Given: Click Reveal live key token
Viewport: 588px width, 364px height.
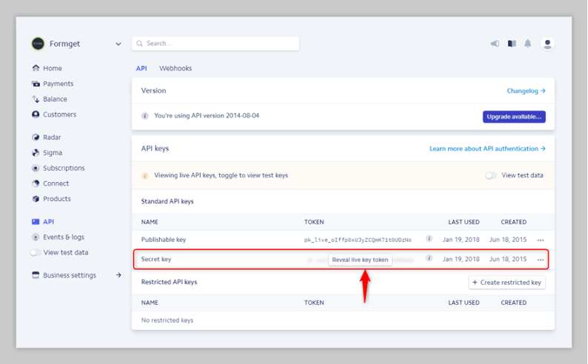Looking at the screenshot, I should [x=360, y=260].
